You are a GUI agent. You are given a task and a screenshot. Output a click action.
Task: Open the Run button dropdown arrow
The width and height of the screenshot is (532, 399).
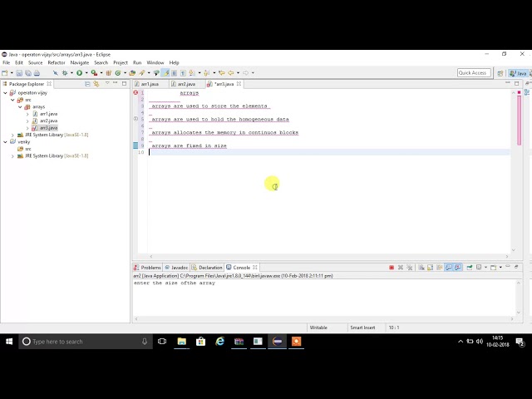coord(86,73)
